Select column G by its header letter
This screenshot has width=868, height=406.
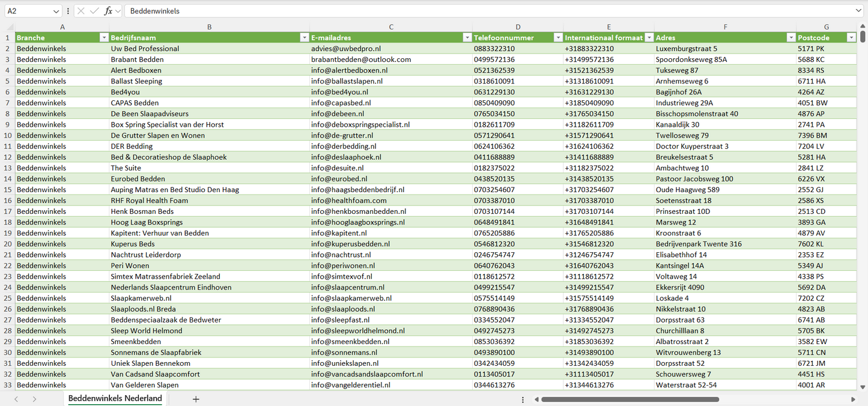pos(827,27)
